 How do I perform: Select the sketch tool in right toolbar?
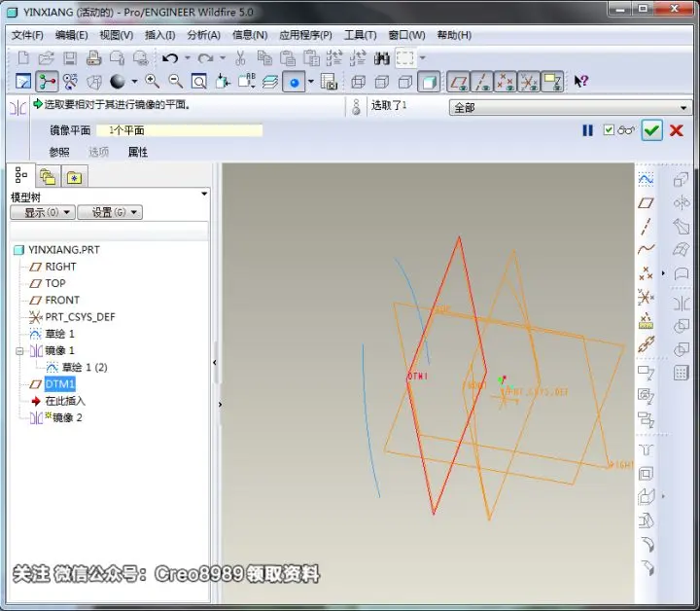click(x=646, y=180)
